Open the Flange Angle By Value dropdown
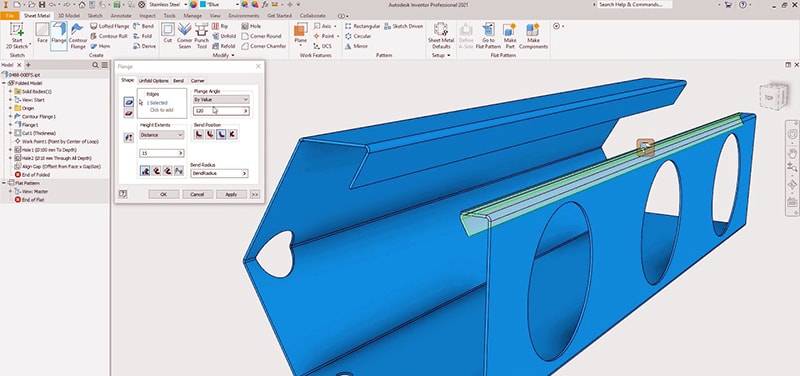The width and height of the screenshot is (800, 376). (221, 99)
